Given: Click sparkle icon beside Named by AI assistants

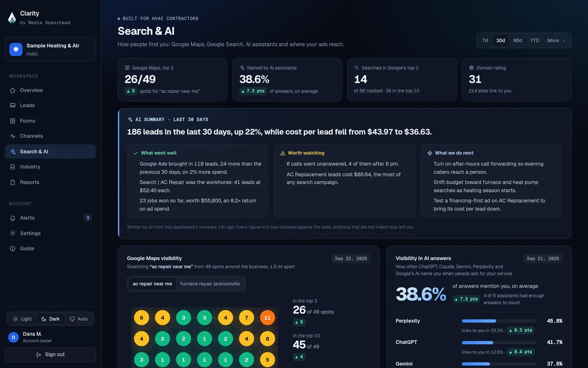Looking at the screenshot, I should click(242, 68).
